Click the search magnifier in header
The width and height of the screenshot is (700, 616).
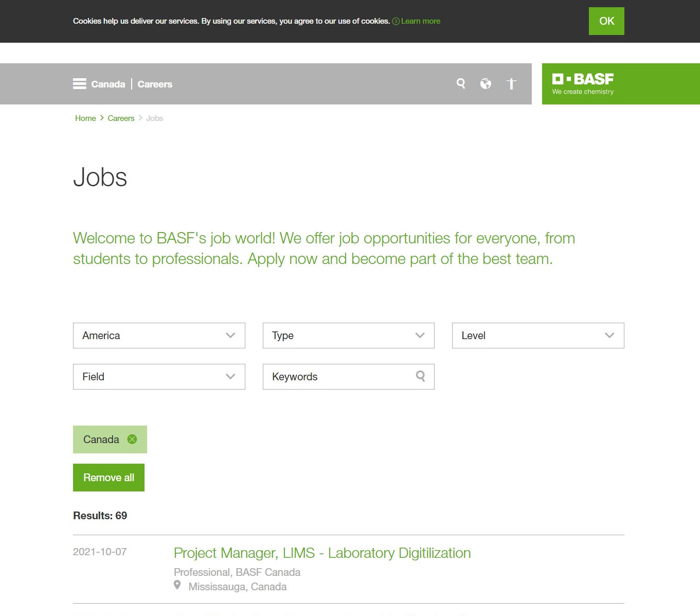[x=461, y=83]
